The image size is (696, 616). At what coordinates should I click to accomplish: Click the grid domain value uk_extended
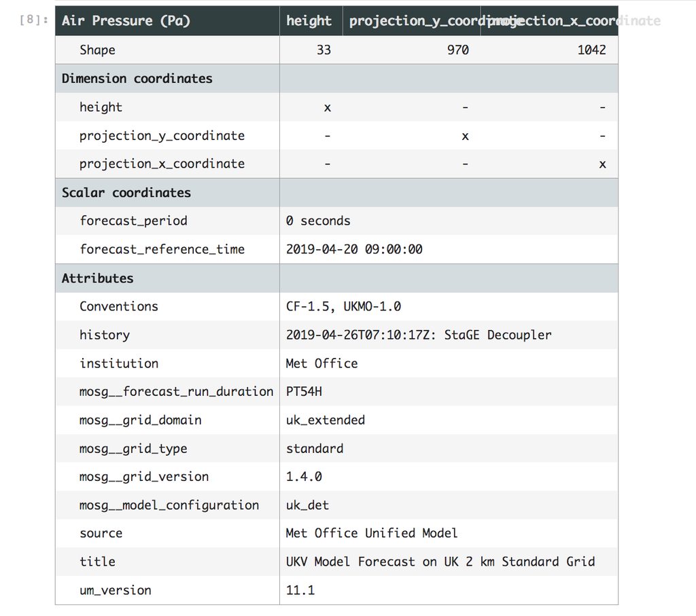[x=326, y=420]
